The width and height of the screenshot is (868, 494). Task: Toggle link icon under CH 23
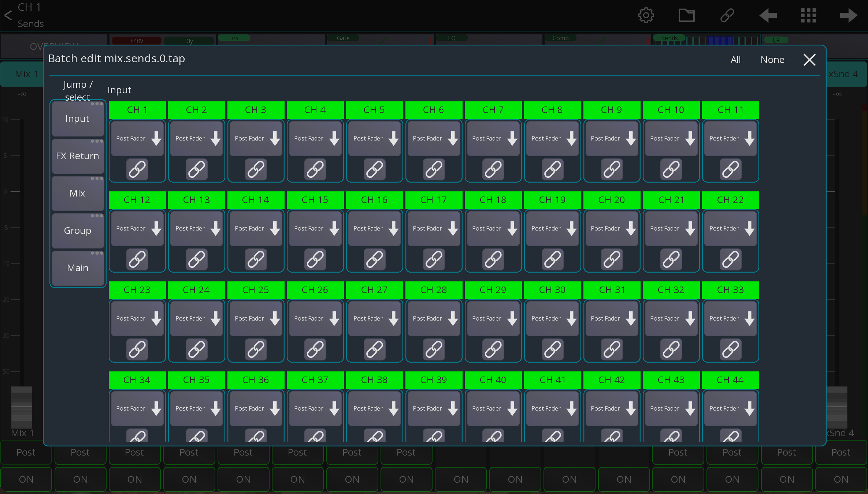tap(137, 349)
